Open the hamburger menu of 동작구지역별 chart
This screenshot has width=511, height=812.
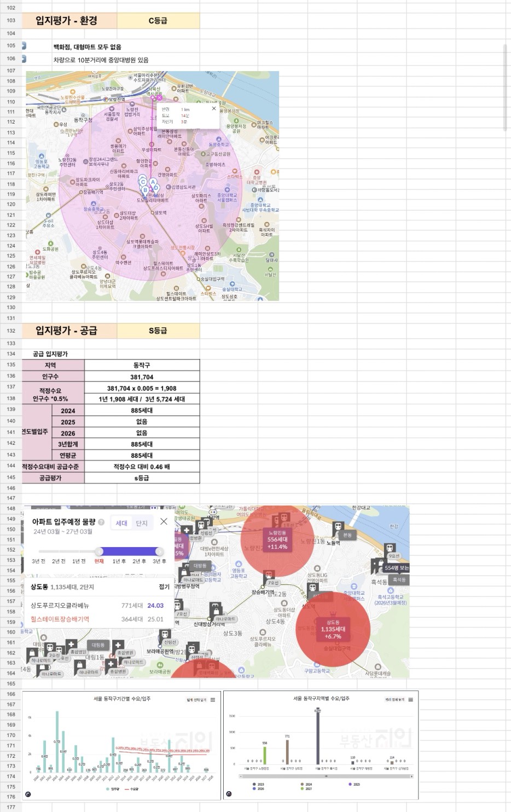click(x=411, y=700)
